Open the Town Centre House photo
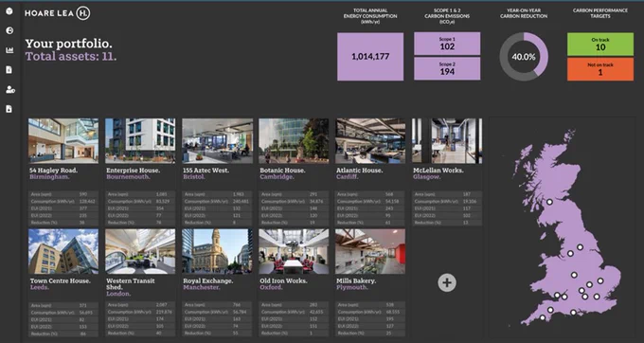Screen dimensions: 644x343 63,251
